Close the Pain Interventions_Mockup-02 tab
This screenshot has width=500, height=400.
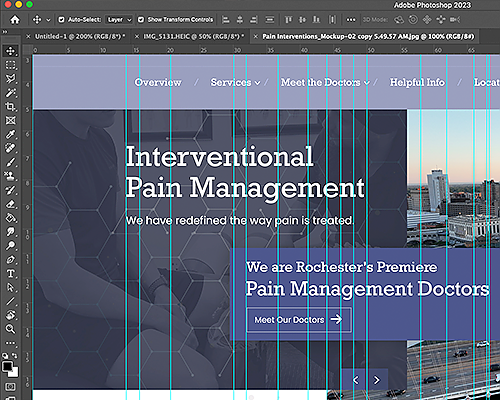tap(255, 36)
